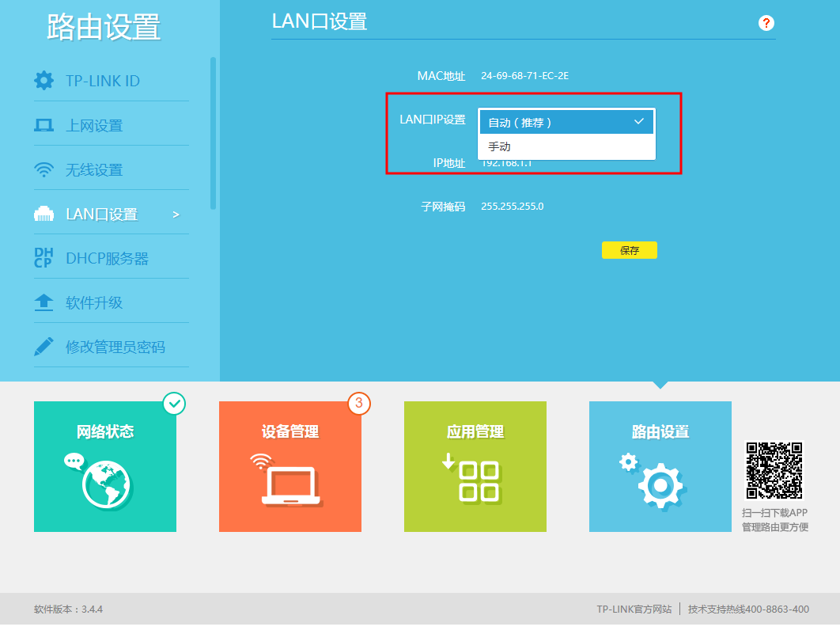
Task: Click the number 3 badge on 设备管理
Action: [x=359, y=403]
